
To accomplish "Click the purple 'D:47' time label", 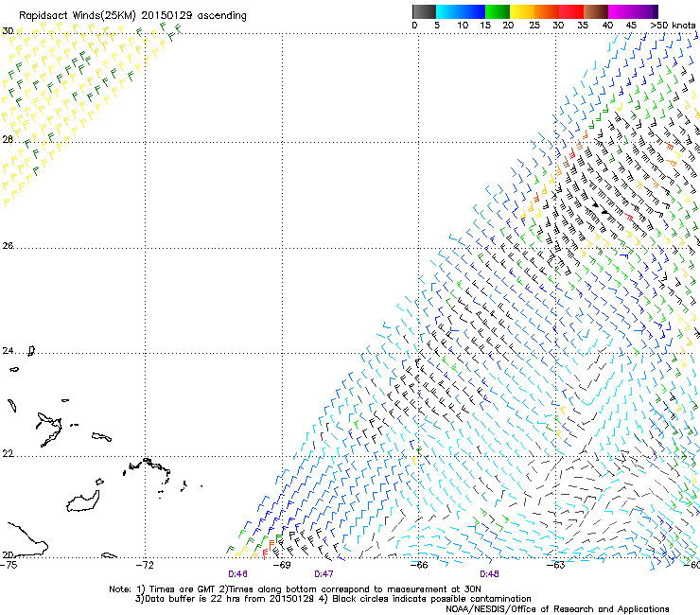I will tap(324, 574).
